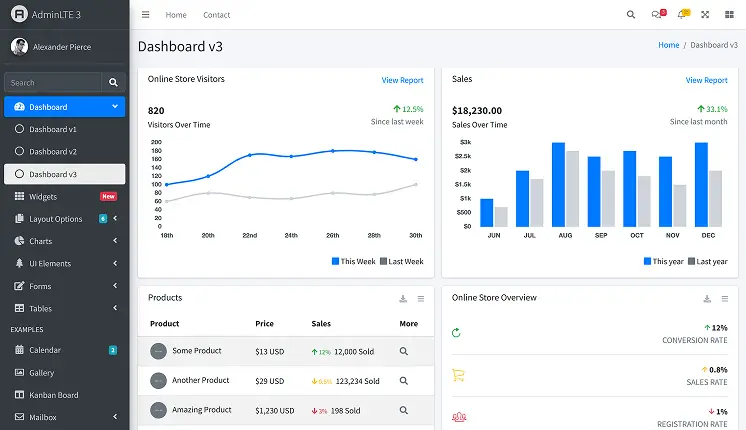
Task: Click View Report link for Sales
Action: [x=706, y=80]
